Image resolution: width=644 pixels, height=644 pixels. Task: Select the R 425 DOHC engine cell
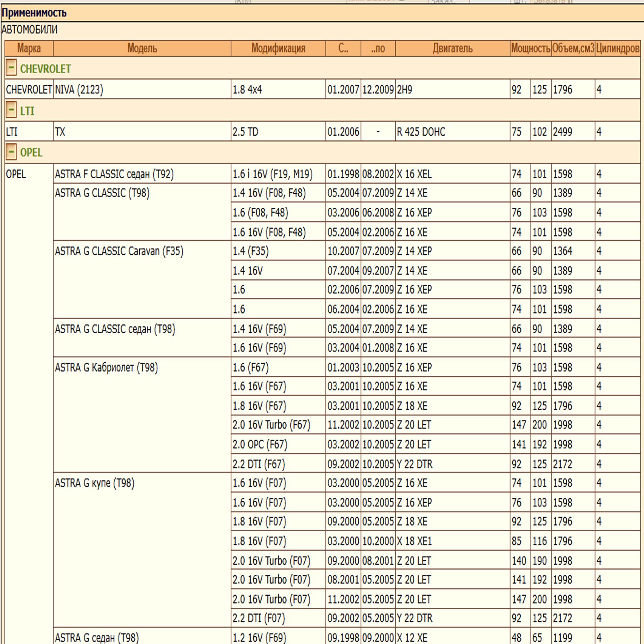(421, 132)
